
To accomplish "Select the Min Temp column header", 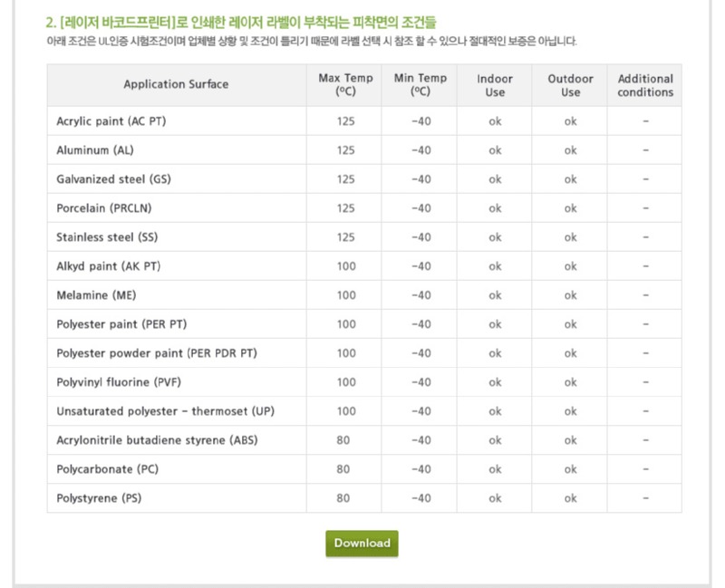I will click(x=420, y=85).
